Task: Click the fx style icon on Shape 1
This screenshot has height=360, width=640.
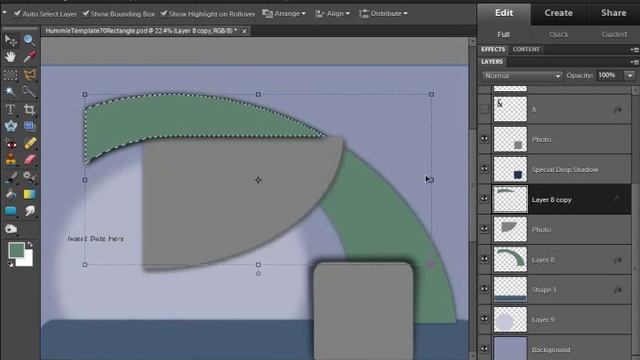Action: tap(618, 289)
